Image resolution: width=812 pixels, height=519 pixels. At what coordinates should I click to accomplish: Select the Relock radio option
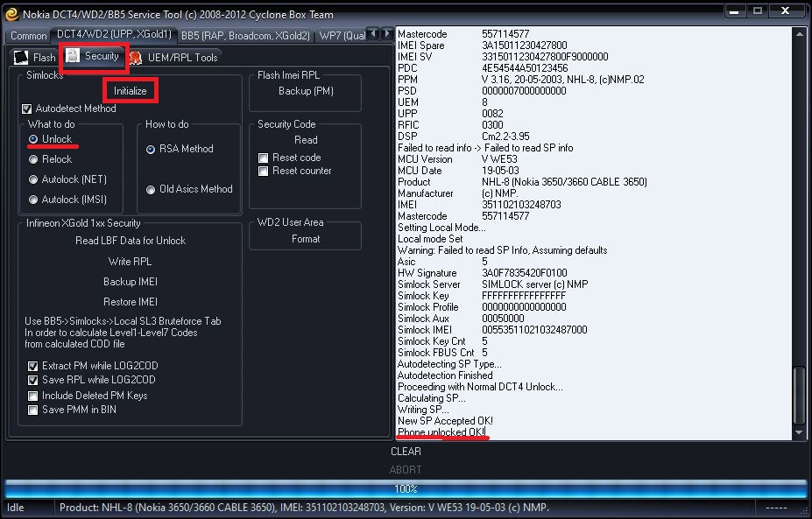(33, 159)
